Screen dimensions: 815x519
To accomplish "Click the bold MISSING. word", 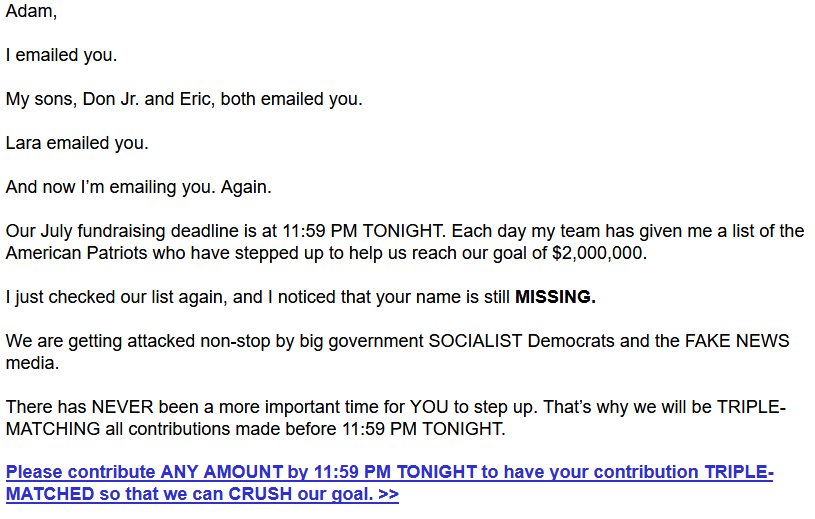I will coord(555,297).
